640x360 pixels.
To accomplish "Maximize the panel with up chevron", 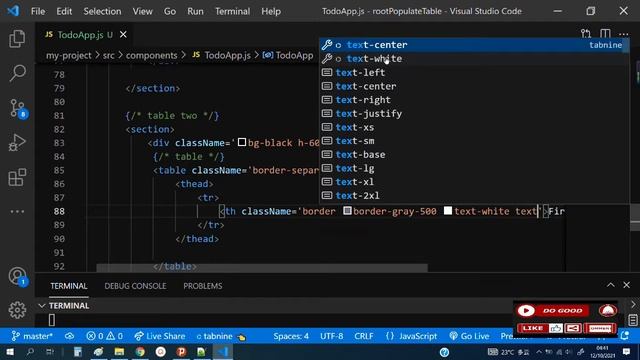I will pyautogui.click(x=611, y=285).
